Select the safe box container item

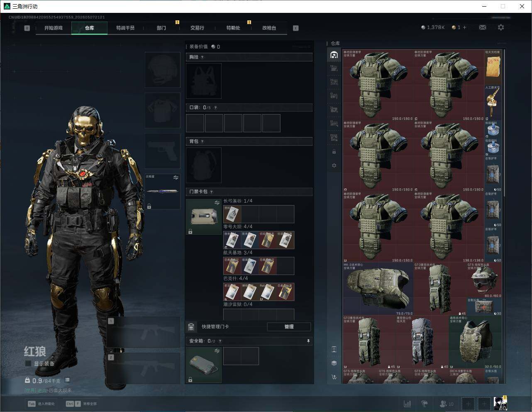pyautogui.click(x=204, y=365)
